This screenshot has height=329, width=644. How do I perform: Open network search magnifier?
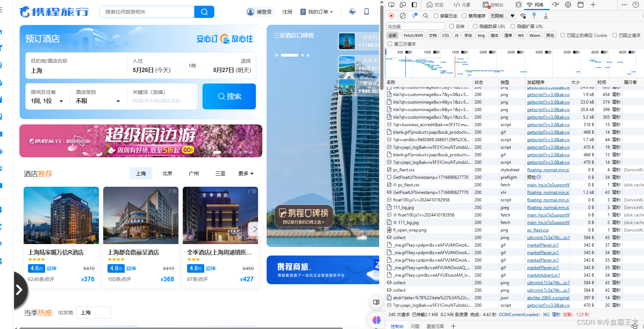click(426, 16)
